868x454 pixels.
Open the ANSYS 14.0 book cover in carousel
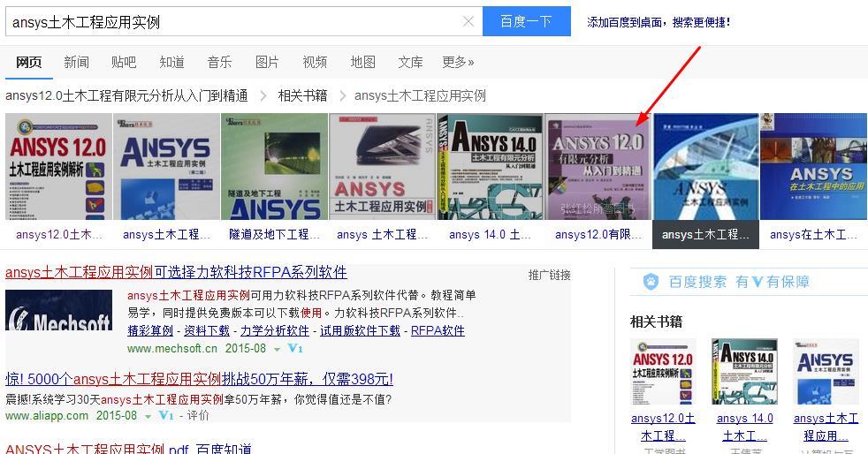click(491, 166)
